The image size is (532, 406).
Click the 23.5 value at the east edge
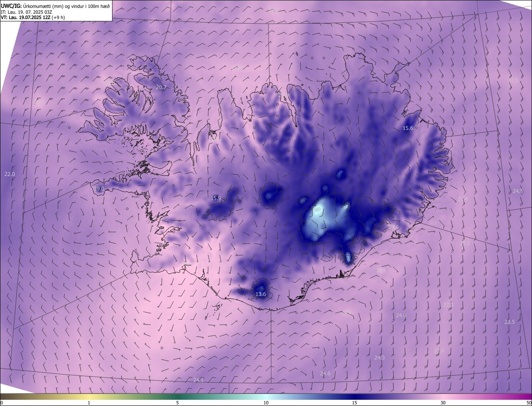point(510,322)
